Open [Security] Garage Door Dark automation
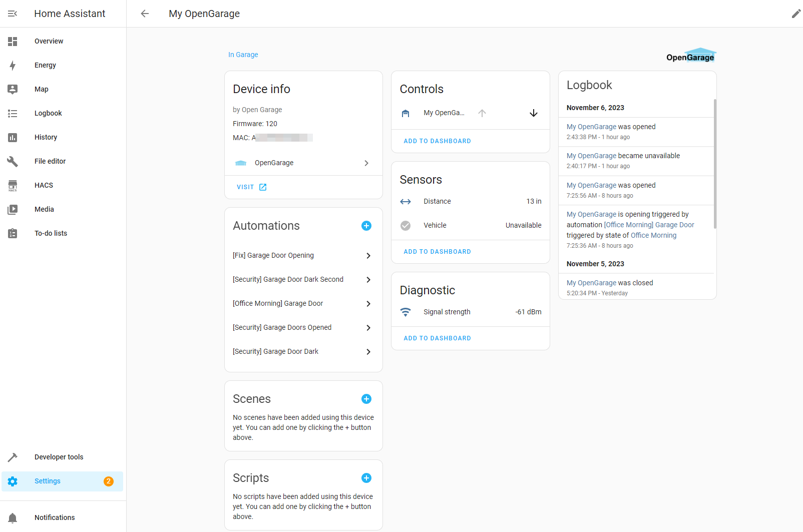Screen dimensions: 803x532 [303, 351]
